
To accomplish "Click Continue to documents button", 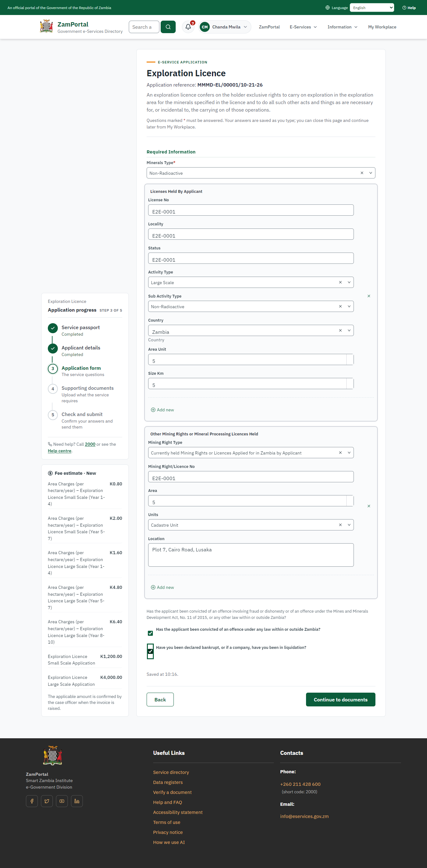I will pyautogui.click(x=340, y=700).
